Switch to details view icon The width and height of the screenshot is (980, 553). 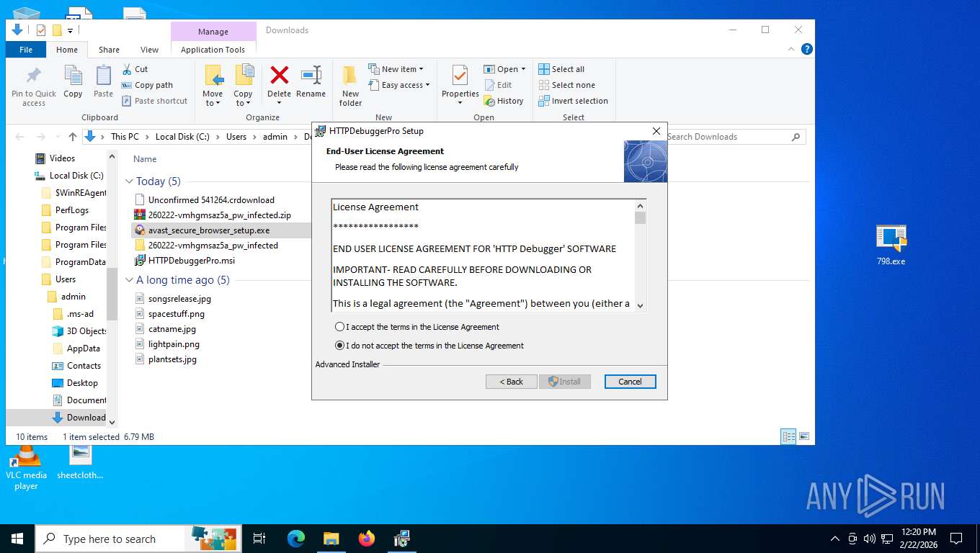(789, 436)
